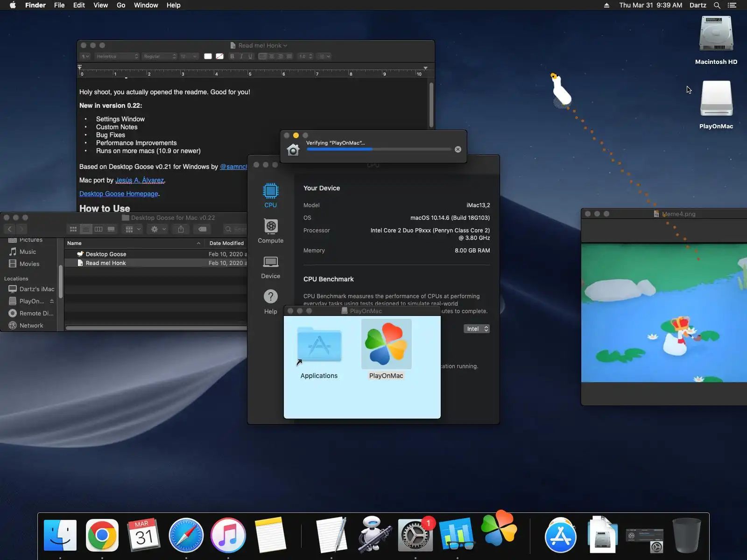Click the Finder Share button
This screenshot has width=747, height=560.
[x=181, y=229]
